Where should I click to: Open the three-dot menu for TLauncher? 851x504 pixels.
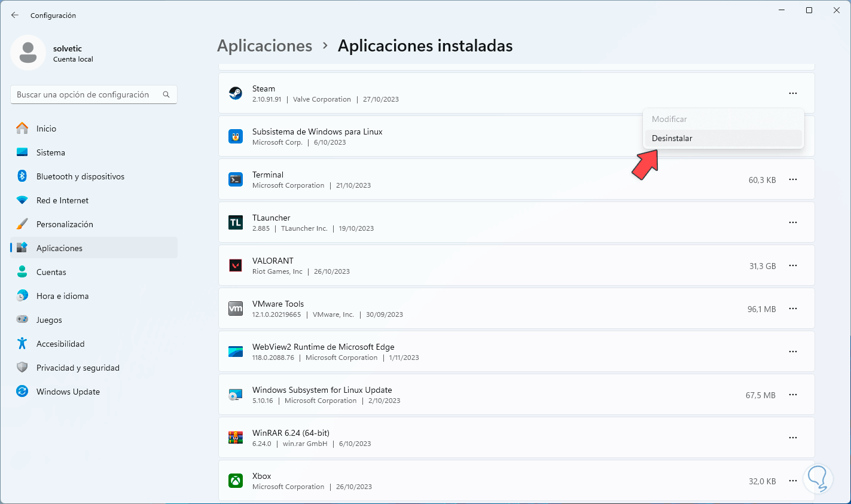(793, 222)
